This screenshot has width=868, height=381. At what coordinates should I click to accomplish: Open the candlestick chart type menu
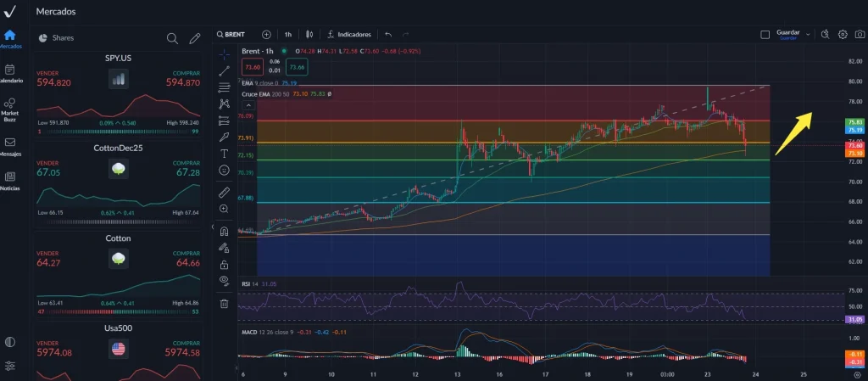pos(309,34)
